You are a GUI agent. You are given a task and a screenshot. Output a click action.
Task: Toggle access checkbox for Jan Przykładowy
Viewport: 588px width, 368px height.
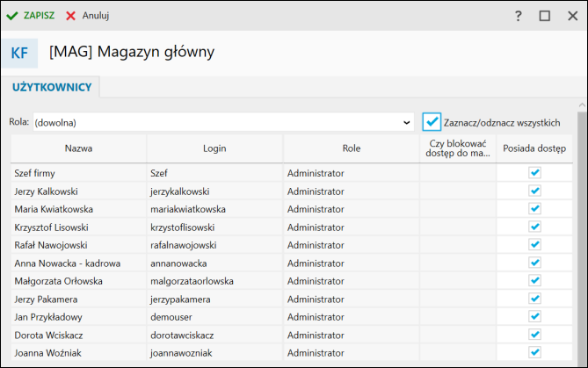coord(534,317)
